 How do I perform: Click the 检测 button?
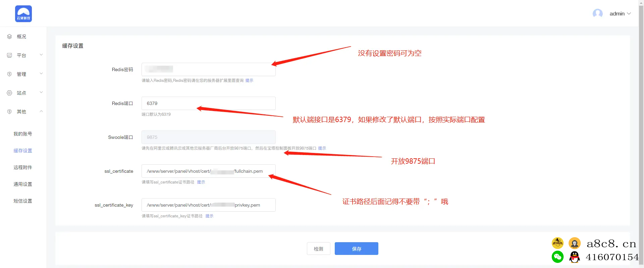318,249
